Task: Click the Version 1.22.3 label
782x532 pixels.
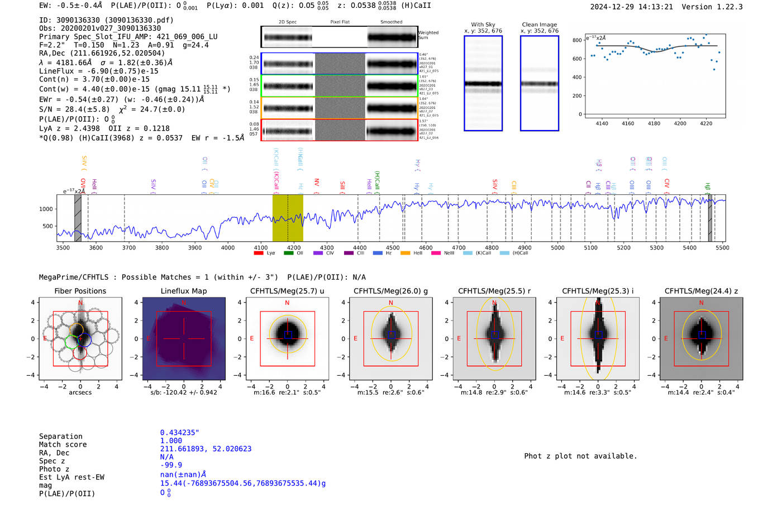Action: (x=712, y=7)
